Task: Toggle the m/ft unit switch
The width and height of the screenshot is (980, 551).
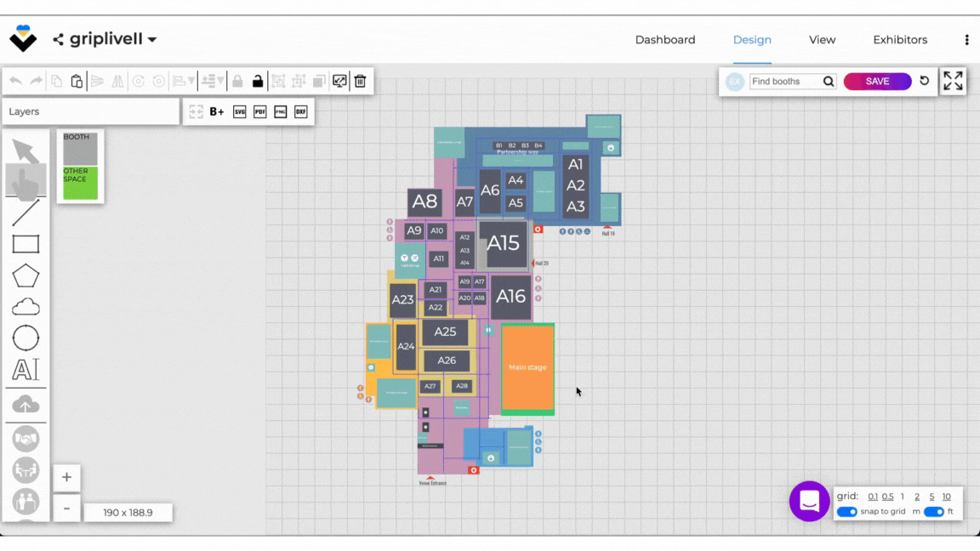Action: (933, 512)
